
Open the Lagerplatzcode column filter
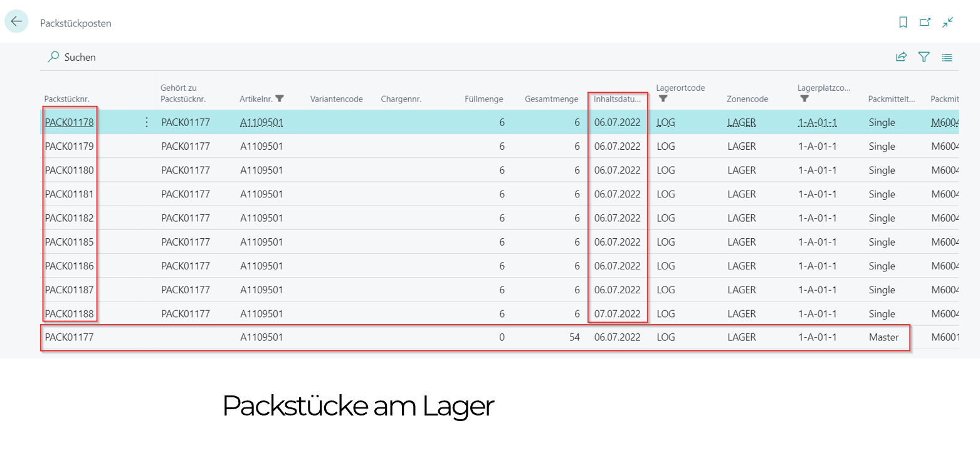click(804, 99)
